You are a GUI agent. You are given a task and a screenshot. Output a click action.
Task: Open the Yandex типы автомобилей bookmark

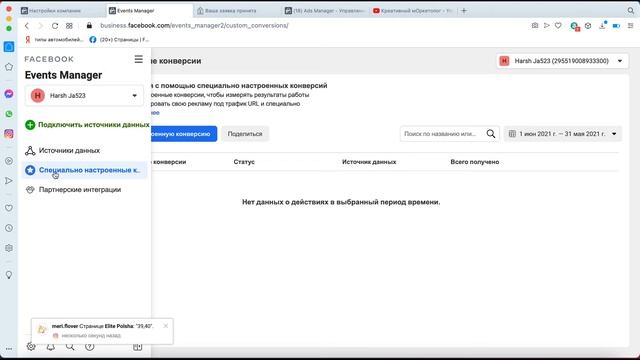[54, 40]
